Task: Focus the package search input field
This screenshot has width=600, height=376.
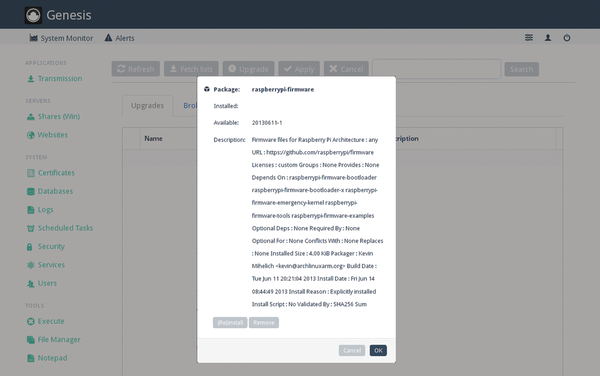Action: [x=437, y=69]
